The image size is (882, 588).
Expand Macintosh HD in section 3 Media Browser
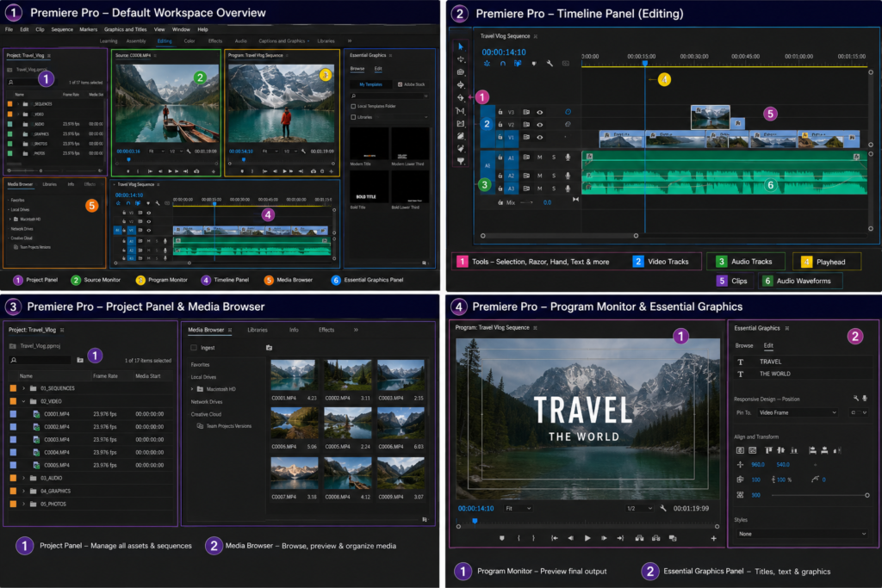(192, 389)
